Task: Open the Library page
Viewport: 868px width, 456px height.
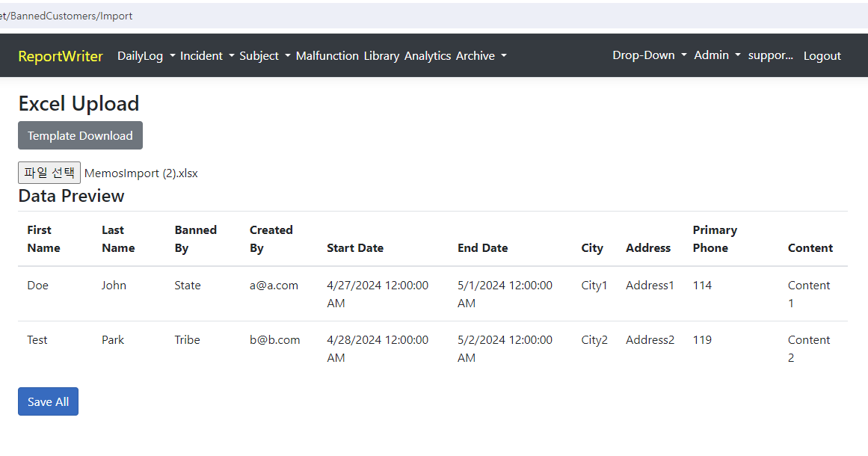Action: (381, 55)
